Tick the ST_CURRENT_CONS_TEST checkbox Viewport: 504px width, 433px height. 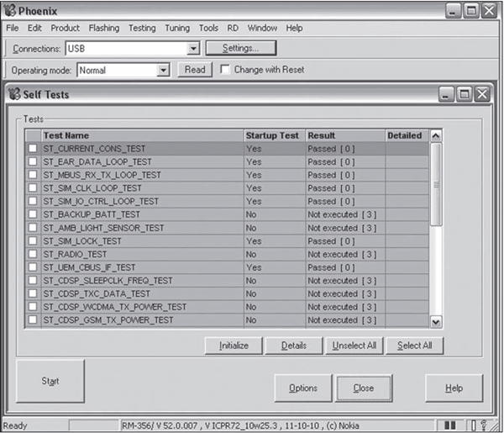(x=34, y=149)
